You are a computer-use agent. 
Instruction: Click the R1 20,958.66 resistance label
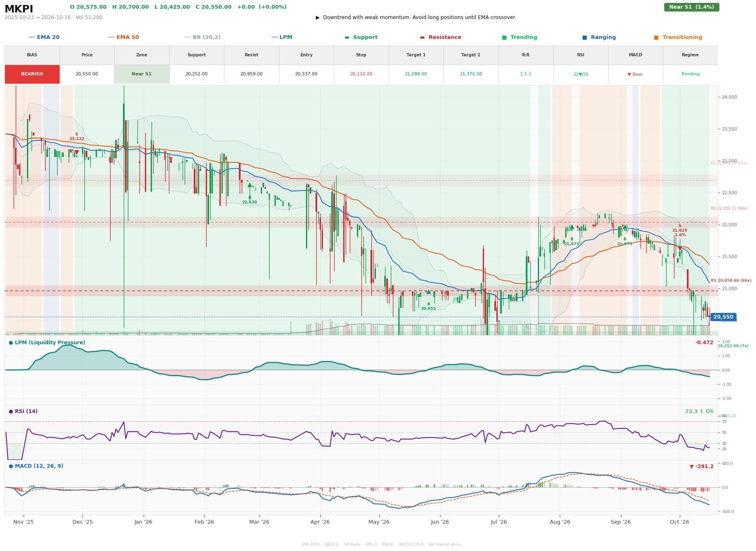click(731, 280)
